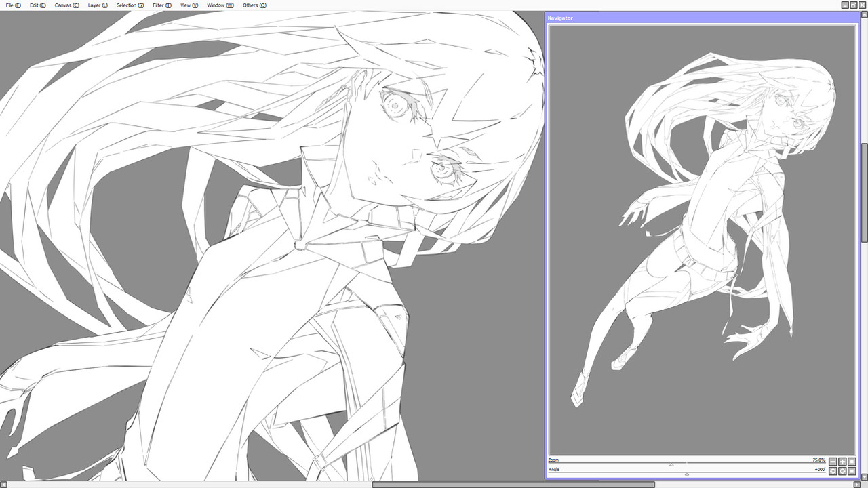
Task: Click the horizontal scrollbar right arrow
Action: click(857, 485)
